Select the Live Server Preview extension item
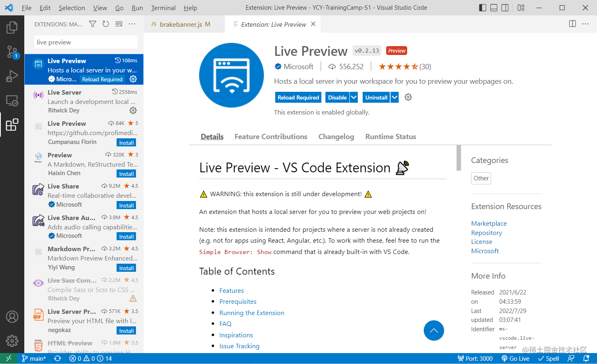The image size is (597, 364). point(84,321)
